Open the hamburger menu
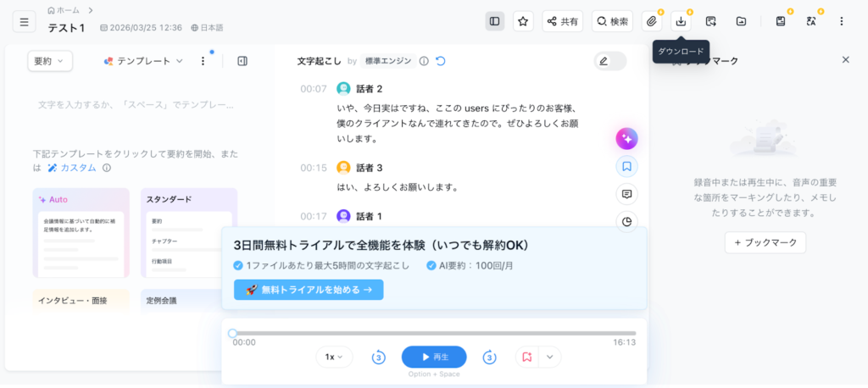The height and width of the screenshot is (388, 868). tap(25, 21)
